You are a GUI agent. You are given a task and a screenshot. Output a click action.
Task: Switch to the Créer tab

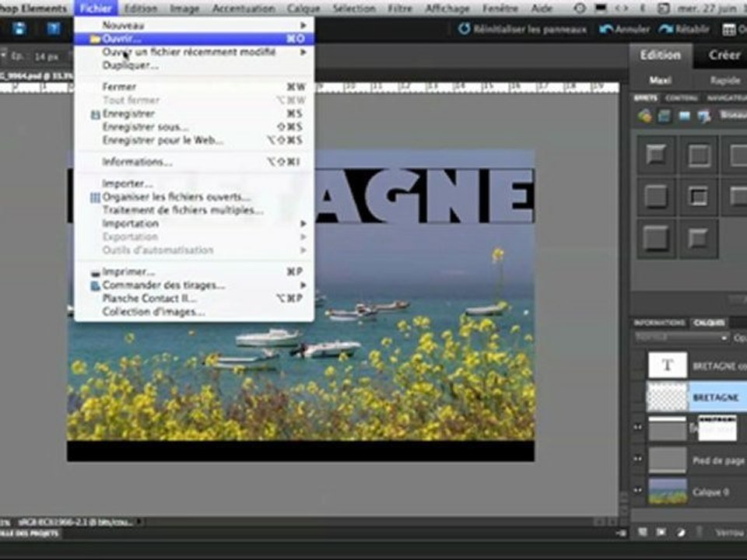coord(724,55)
